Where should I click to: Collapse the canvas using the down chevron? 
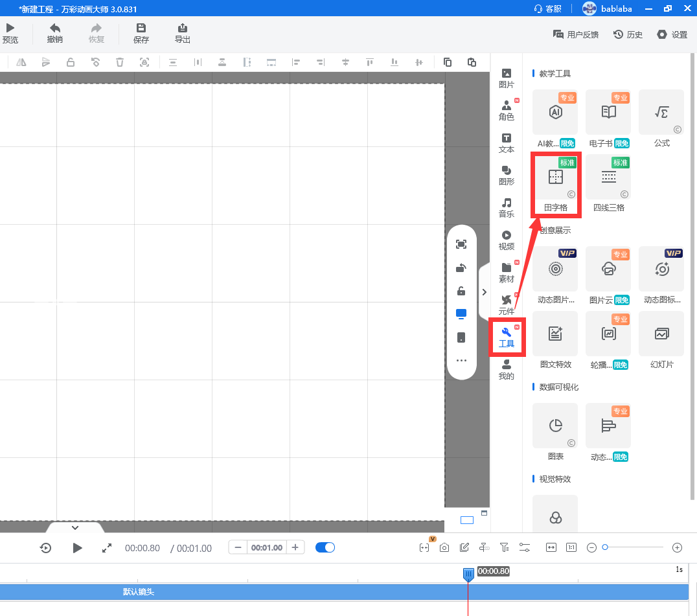(75, 528)
